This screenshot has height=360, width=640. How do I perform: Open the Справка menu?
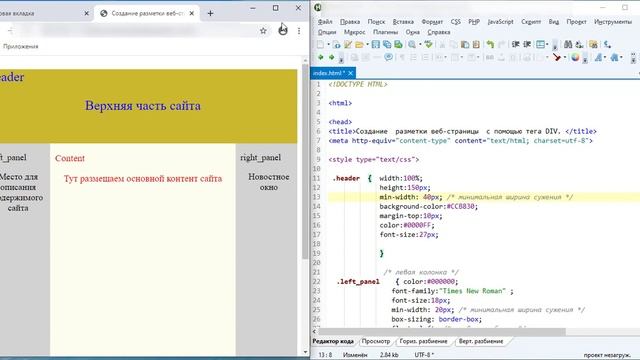pyautogui.click(x=439, y=32)
